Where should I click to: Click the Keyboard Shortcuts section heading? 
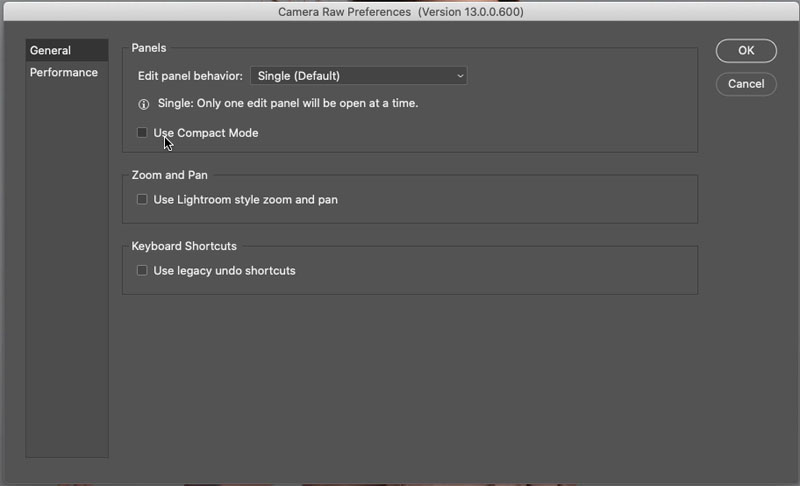184,246
